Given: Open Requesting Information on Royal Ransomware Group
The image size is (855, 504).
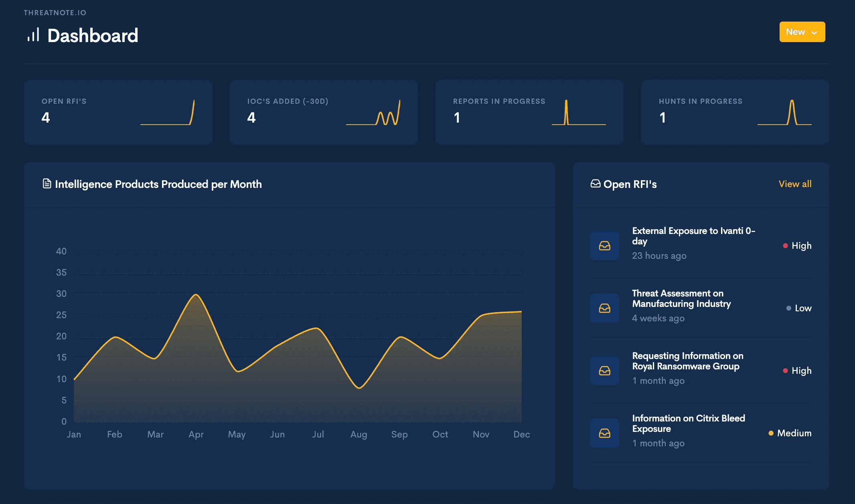Looking at the screenshot, I should (688, 361).
